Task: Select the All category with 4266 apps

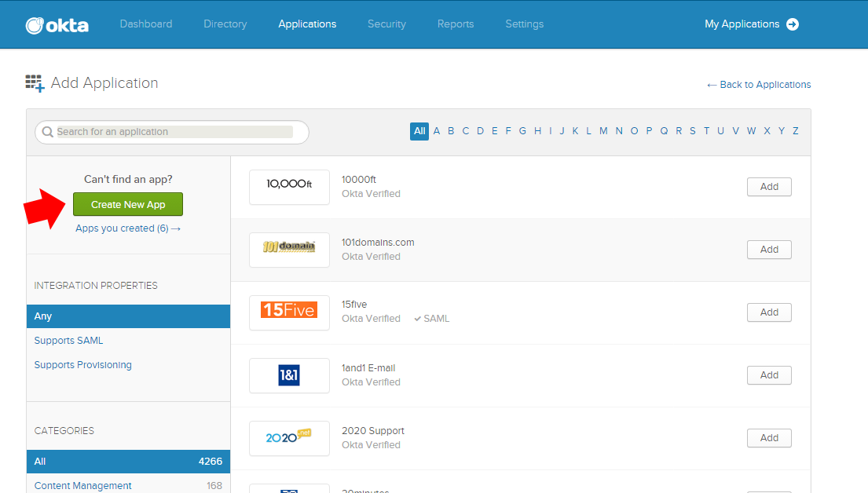Action: (128, 462)
